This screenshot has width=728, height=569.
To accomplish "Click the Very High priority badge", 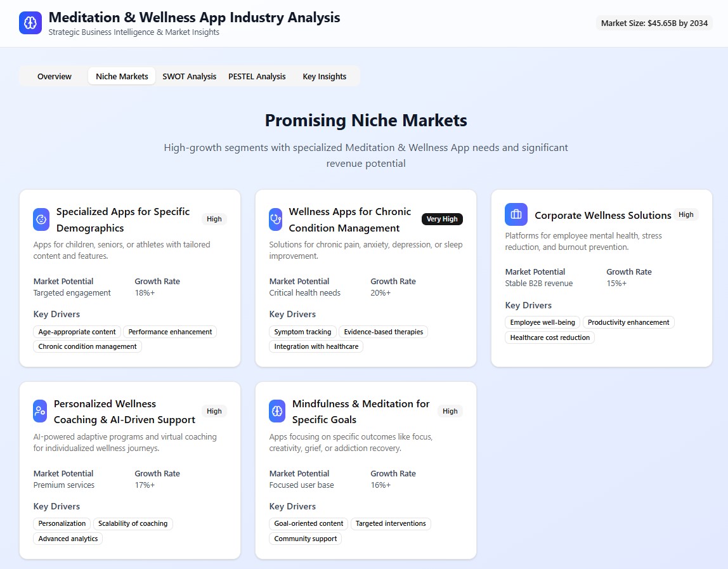I will 442,219.
